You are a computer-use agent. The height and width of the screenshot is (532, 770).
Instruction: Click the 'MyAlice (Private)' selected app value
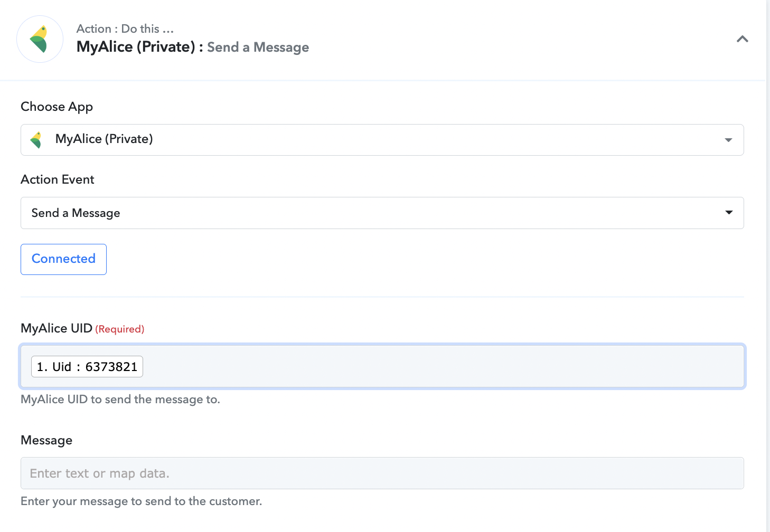[x=104, y=139]
